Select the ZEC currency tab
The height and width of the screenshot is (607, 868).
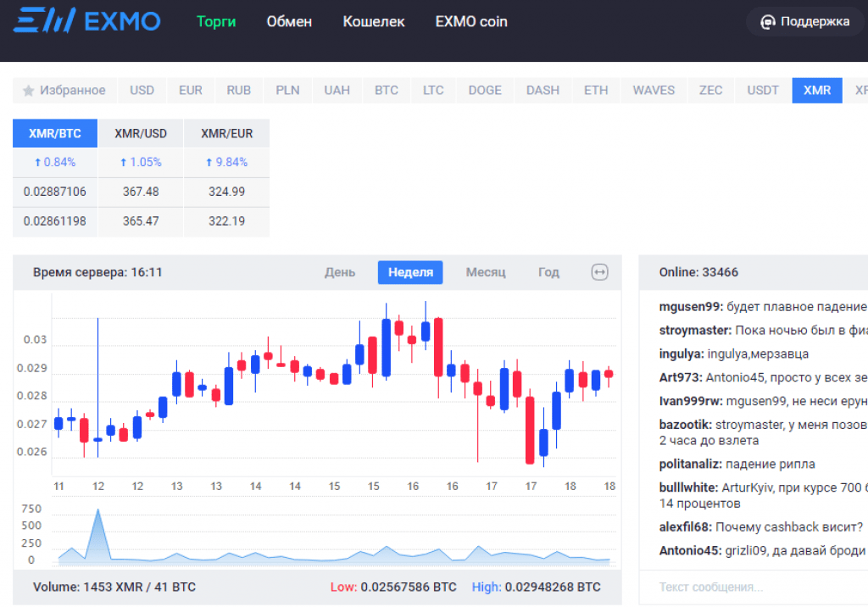click(711, 90)
